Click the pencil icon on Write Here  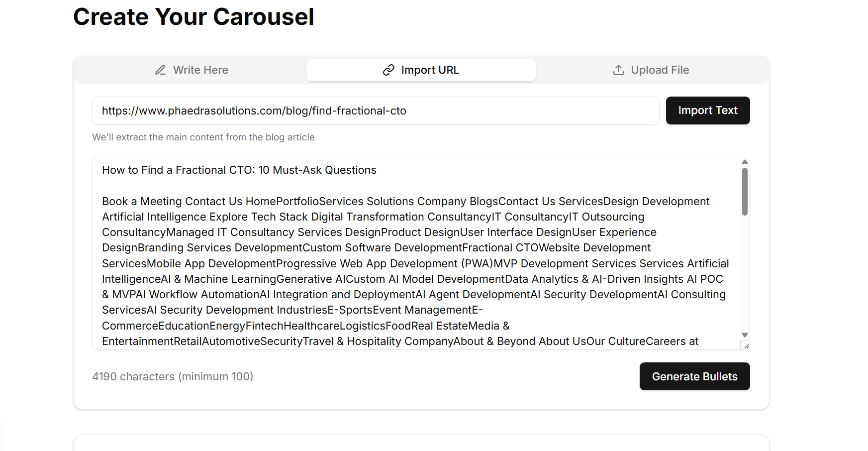point(160,70)
